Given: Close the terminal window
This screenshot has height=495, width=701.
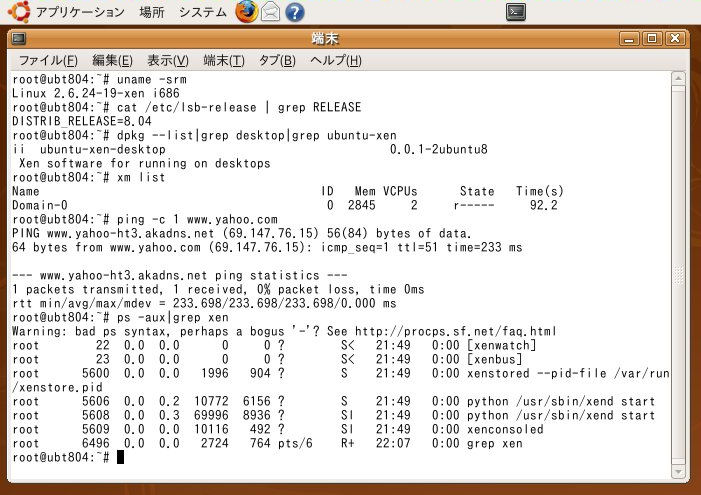Looking at the screenshot, I should pyautogui.click(x=675, y=39).
